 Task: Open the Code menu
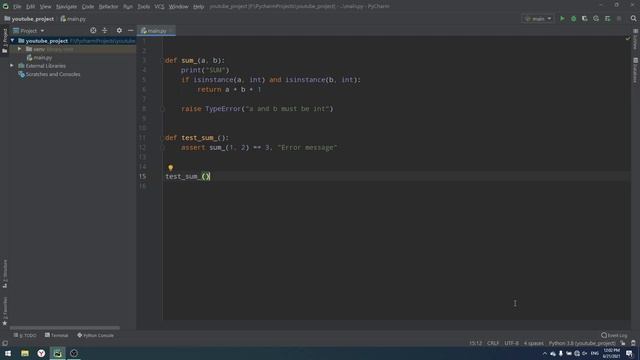(x=88, y=7)
